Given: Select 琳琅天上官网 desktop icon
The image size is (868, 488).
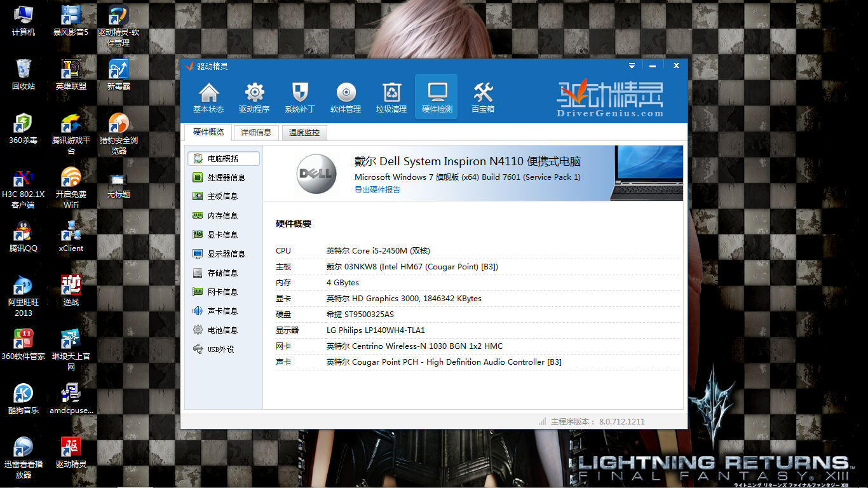Looking at the screenshot, I should pyautogui.click(x=71, y=350).
